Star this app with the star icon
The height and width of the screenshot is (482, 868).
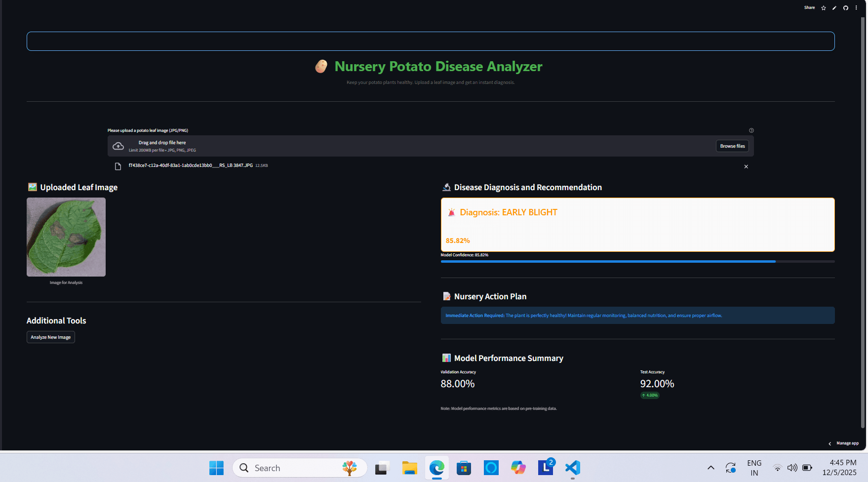tap(824, 8)
